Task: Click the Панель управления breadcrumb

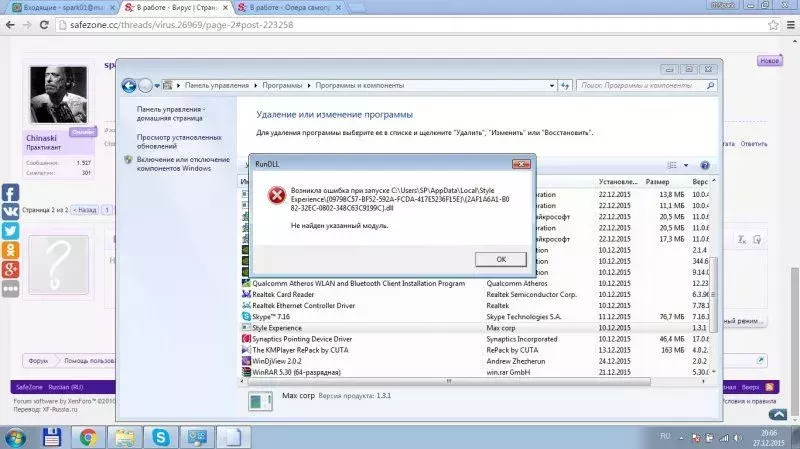Action: point(217,85)
